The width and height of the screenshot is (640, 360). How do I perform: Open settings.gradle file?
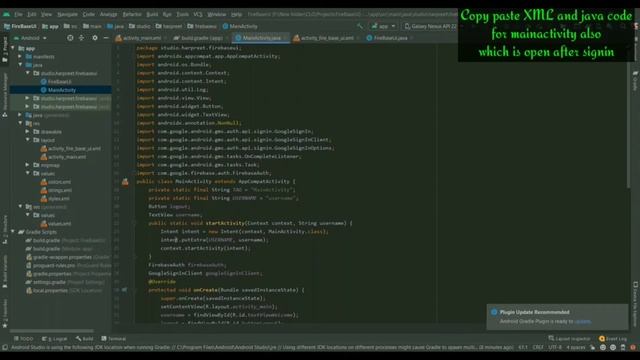[65, 282]
